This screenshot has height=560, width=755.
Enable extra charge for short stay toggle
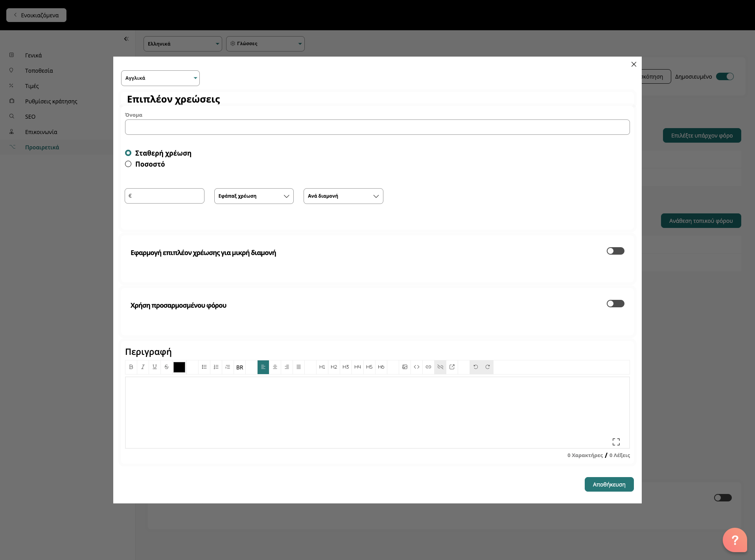tap(615, 251)
